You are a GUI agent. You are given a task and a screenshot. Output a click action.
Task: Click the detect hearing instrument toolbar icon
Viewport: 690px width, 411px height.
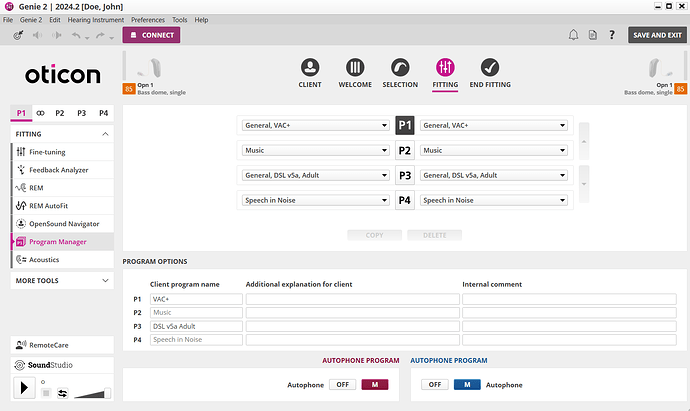18,35
